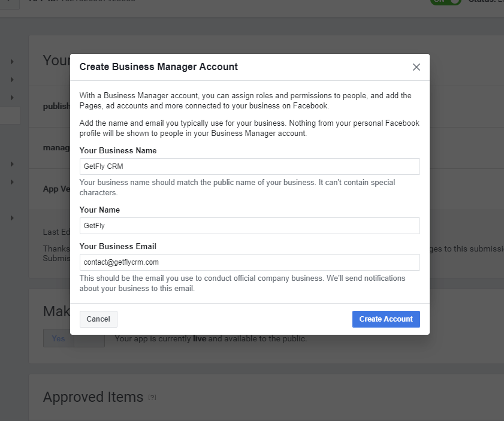Click the Approved Items heading
The height and width of the screenshot is (421, 504).
pos(93,397)
